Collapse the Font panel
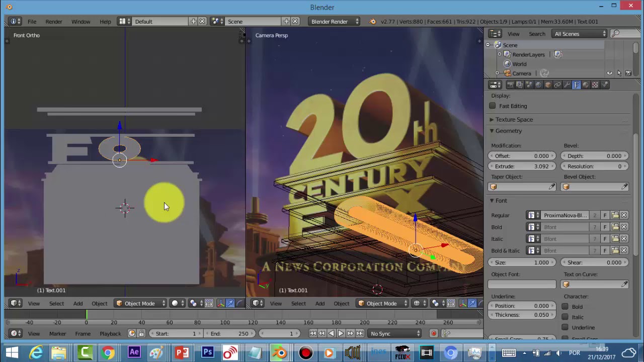 [492, 201]
